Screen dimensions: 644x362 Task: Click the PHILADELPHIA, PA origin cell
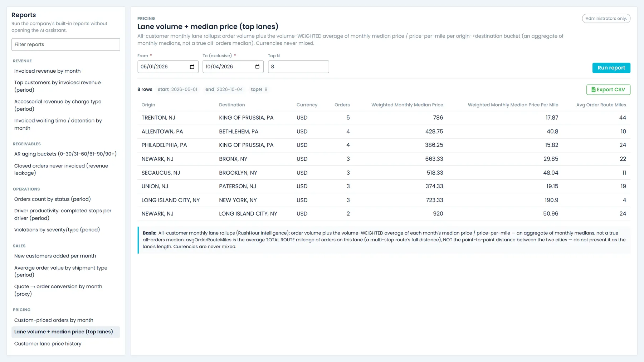[164, 145]
